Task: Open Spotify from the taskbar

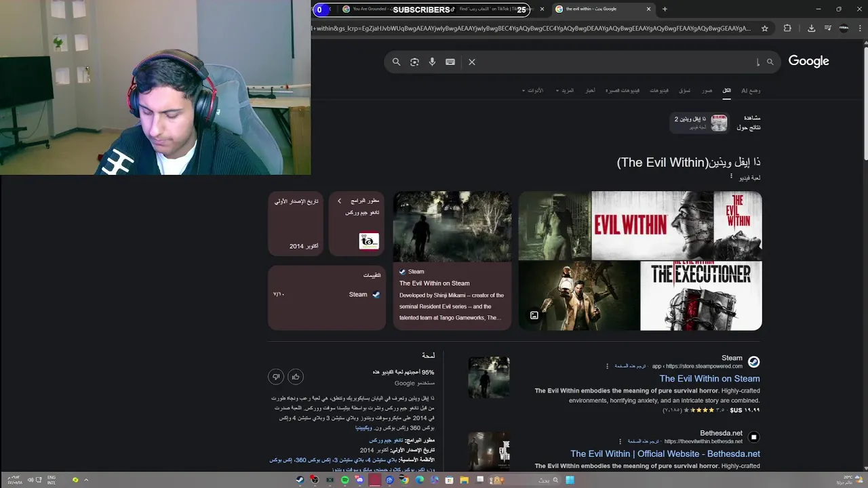Action: 345,480
